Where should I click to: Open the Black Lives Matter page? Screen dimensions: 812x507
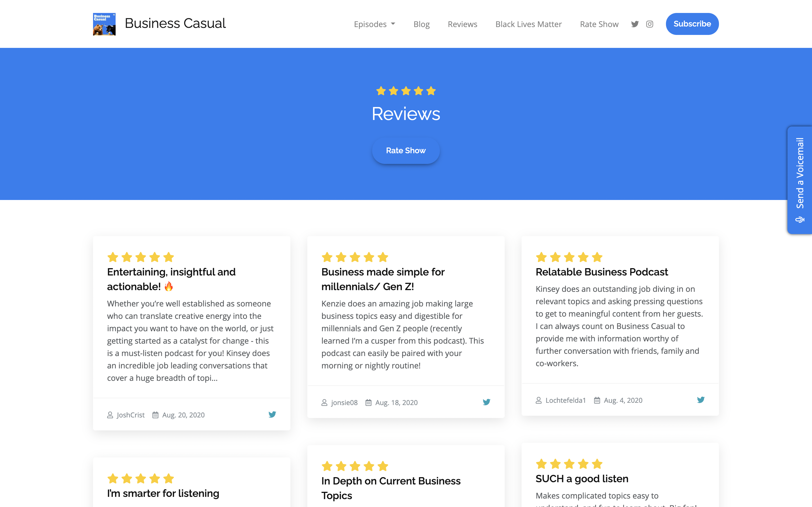pos(528,24)
